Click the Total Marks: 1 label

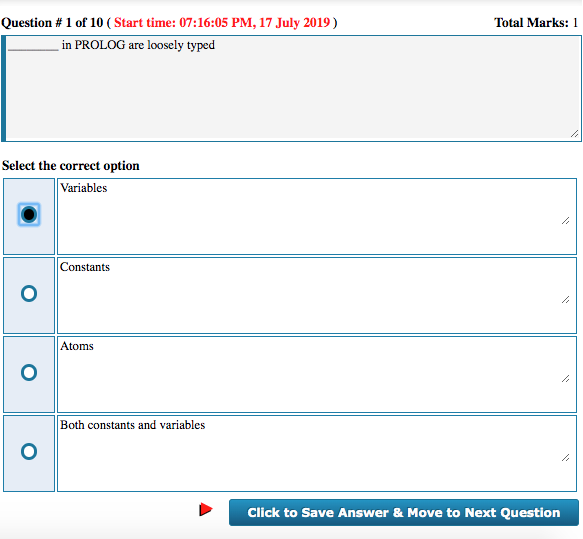click(536, 23)
